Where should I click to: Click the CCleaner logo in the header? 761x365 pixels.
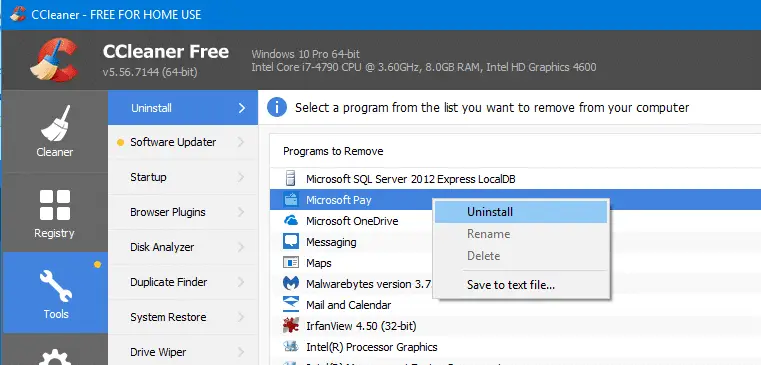click(54, 60)
